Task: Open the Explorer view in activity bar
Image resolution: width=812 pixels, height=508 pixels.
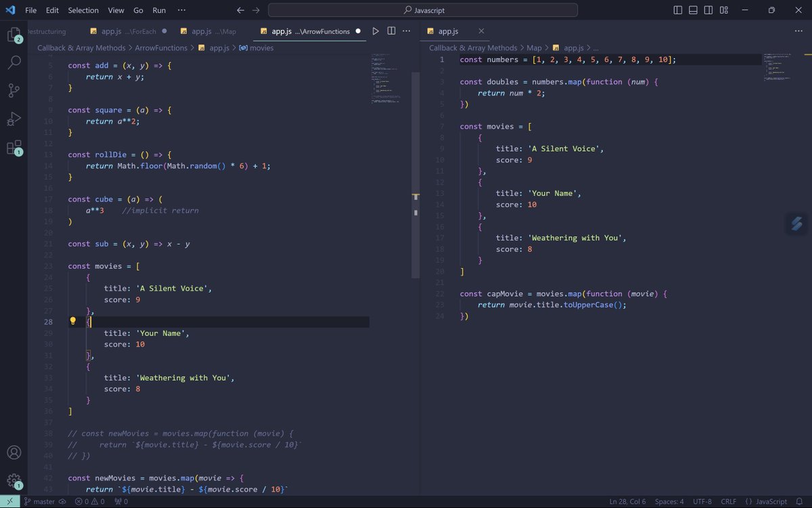Action: pyautogui.click(x=14, y=35)
